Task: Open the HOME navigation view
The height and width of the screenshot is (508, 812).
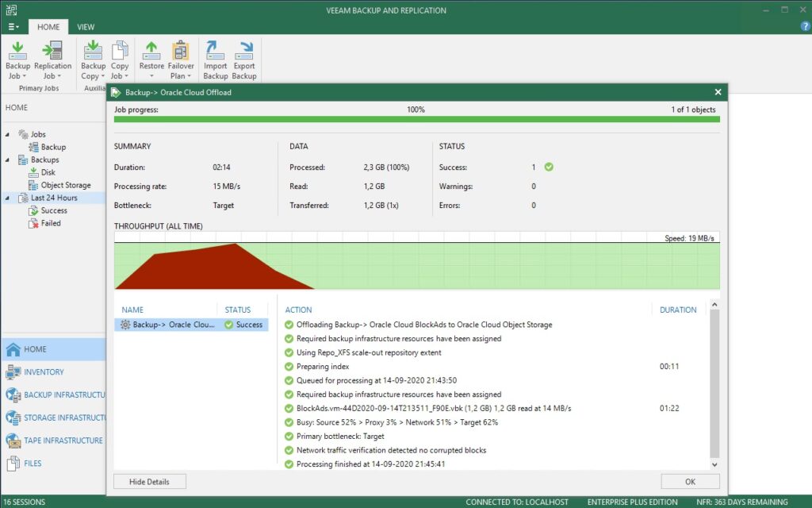Action: point(53,349)
